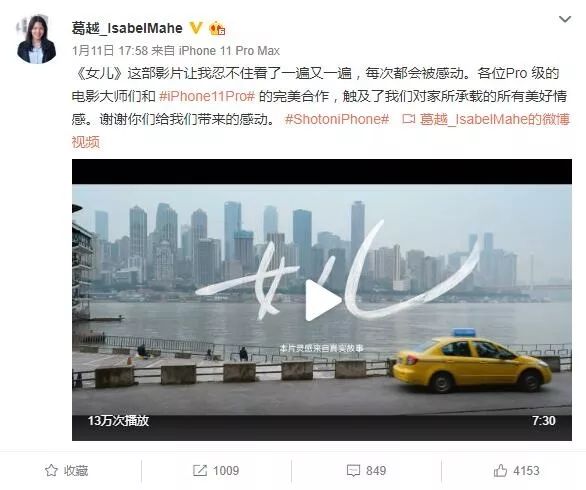Open 葛越_IsabelMahe profile avatar
The width and height of the screenshot is (586, 490).
(36, 39)
